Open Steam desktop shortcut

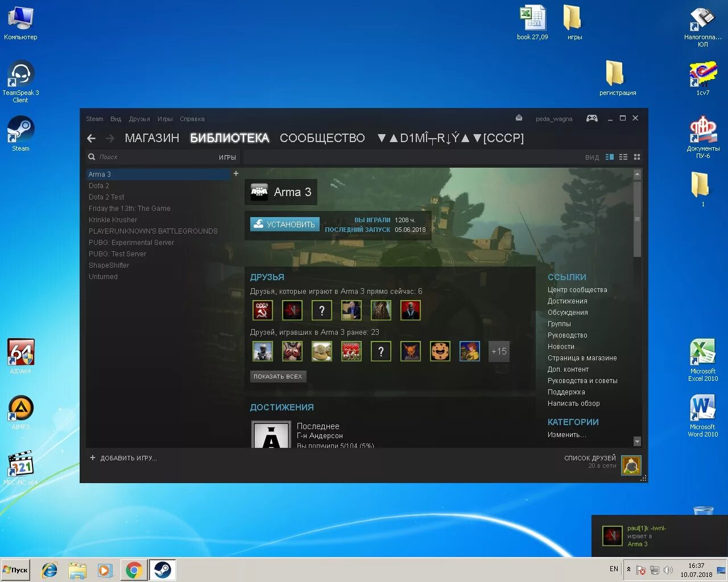[21, 134]
